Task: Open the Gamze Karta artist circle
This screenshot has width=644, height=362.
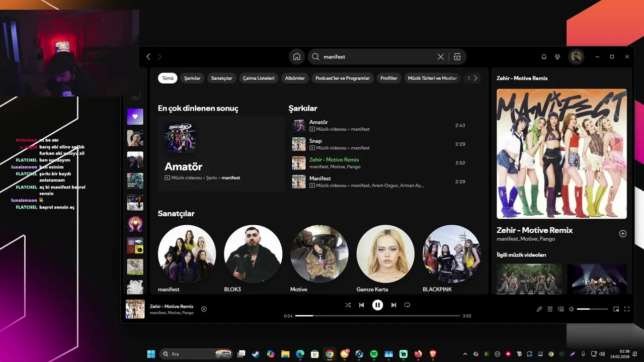Action: click(385, 254)
